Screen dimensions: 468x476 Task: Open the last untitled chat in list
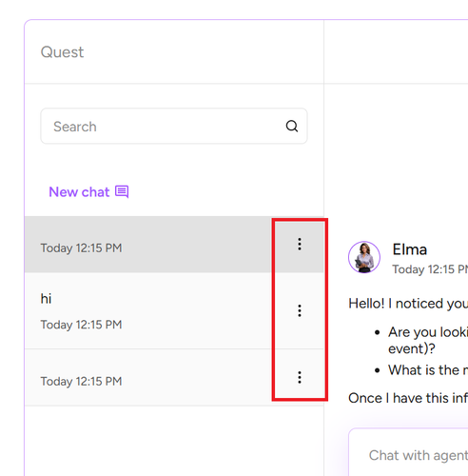(148, 377)
